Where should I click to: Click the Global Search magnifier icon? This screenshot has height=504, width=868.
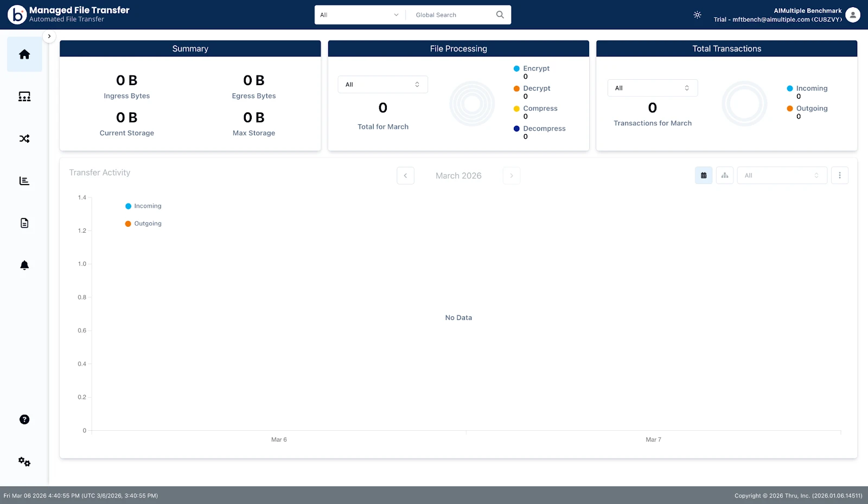pyautogui.click(x=500, y=15)
